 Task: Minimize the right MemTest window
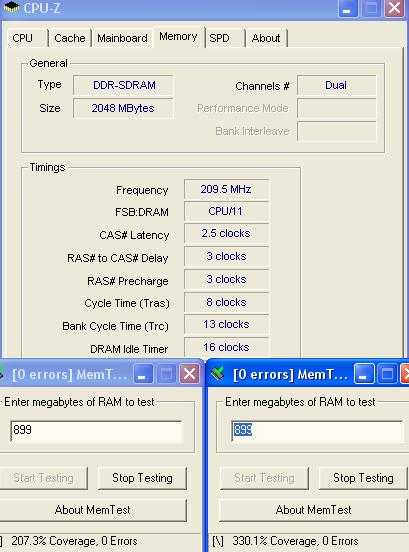[364, 374]
